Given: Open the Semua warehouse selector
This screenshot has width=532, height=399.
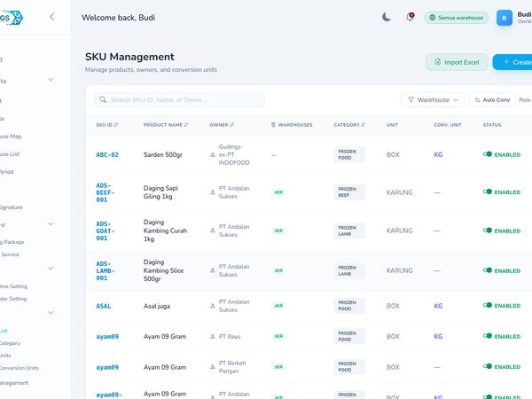Looking at the screenshot, I should coord(457,18).
